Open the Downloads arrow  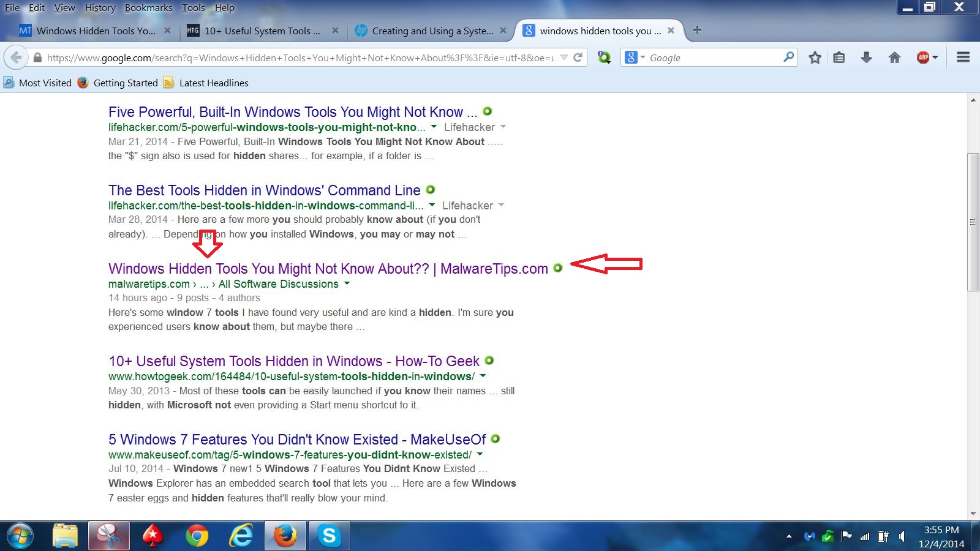point(866,58)
